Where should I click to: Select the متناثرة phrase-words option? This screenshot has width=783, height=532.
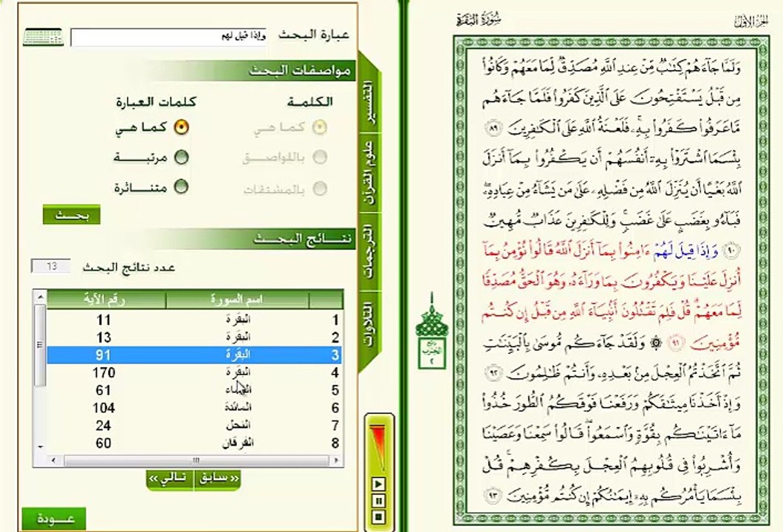(x=181, y=187)
